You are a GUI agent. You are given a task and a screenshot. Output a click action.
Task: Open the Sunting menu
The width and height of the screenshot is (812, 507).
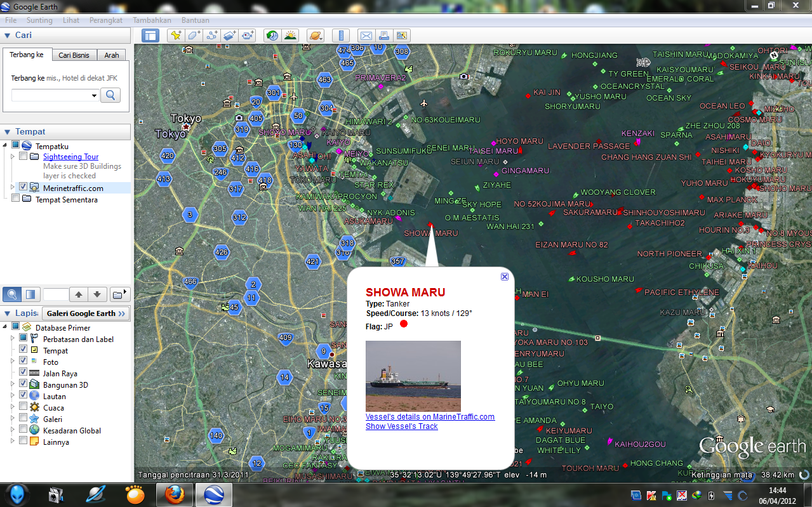(39, 20)
